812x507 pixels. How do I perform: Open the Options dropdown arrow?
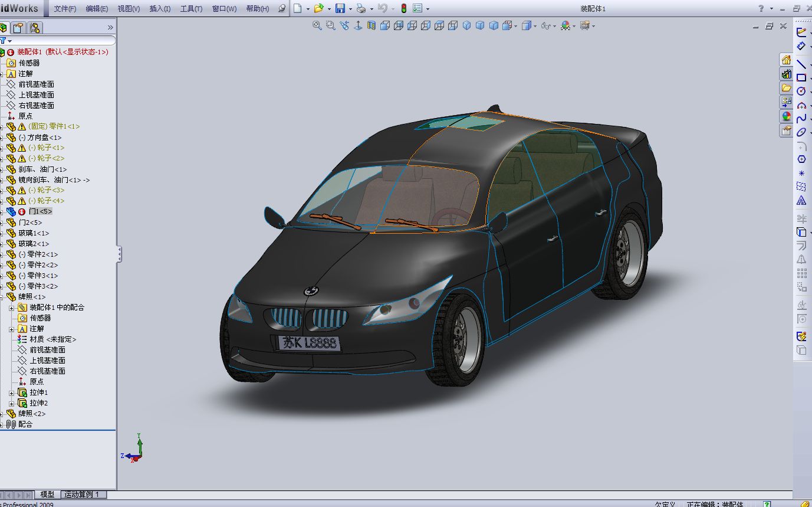coord(428,9)
